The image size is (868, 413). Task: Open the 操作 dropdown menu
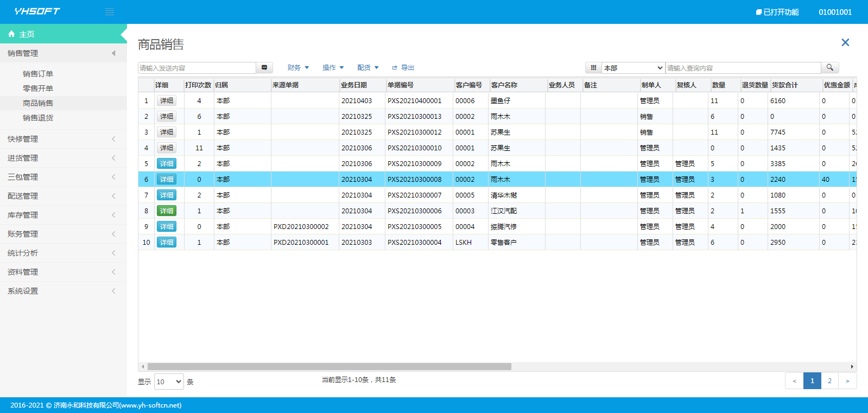(333, 68)
